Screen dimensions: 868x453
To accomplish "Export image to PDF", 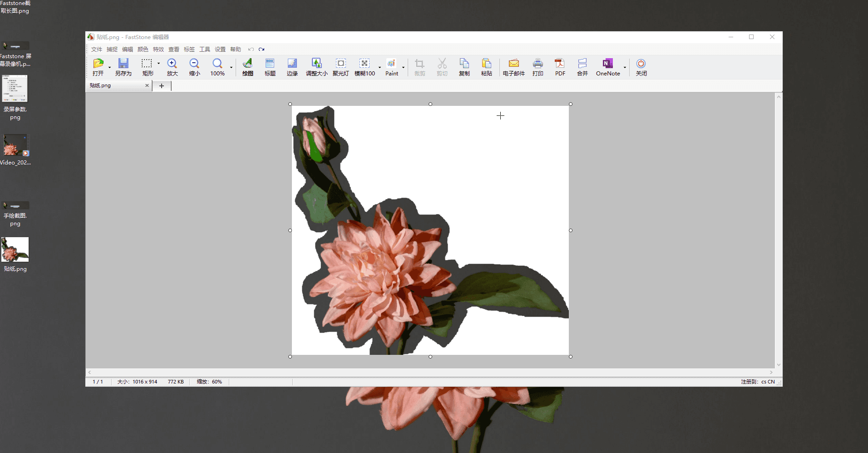I will [560, 67].
